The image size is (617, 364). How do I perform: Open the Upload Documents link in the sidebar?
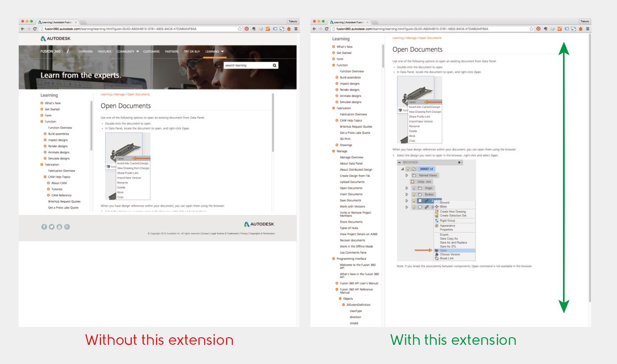pyautogui.click(x=352, y=182)
